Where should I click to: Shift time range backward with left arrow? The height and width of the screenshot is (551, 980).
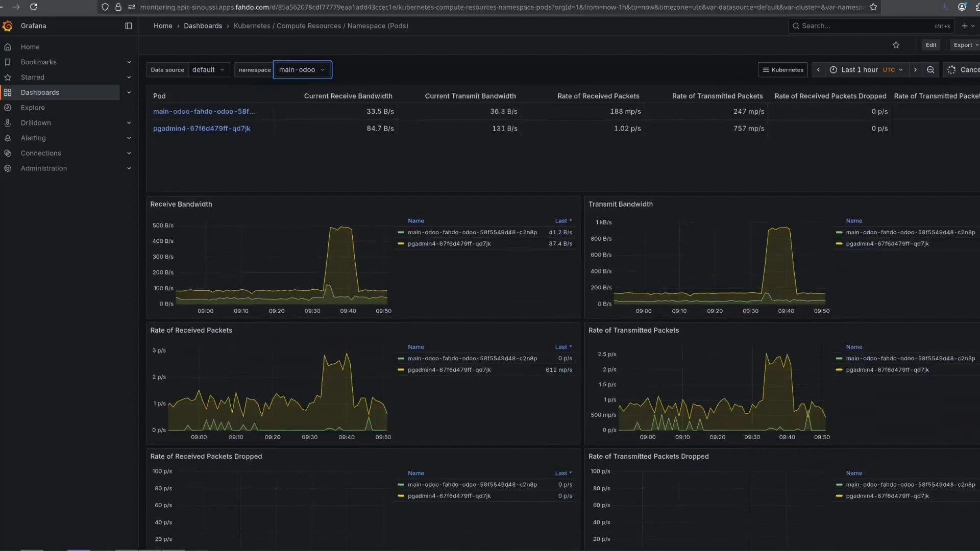818,70
